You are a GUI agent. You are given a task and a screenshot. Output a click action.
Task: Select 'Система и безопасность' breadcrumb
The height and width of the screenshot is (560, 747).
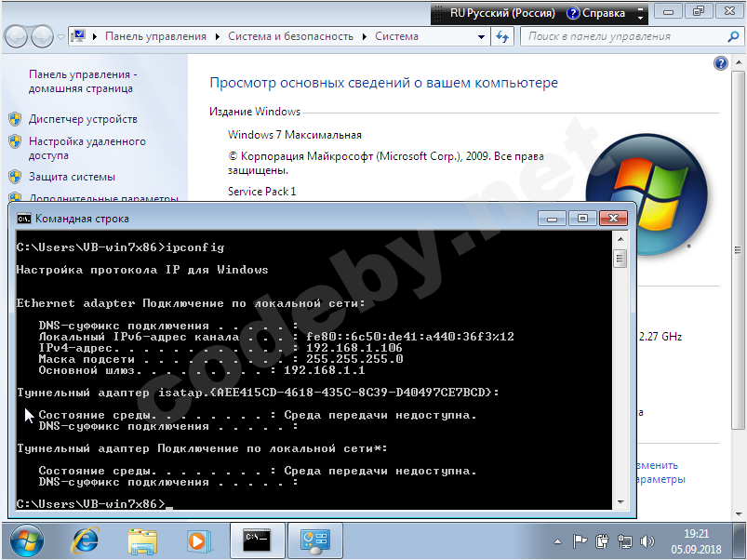click(290, 36)
